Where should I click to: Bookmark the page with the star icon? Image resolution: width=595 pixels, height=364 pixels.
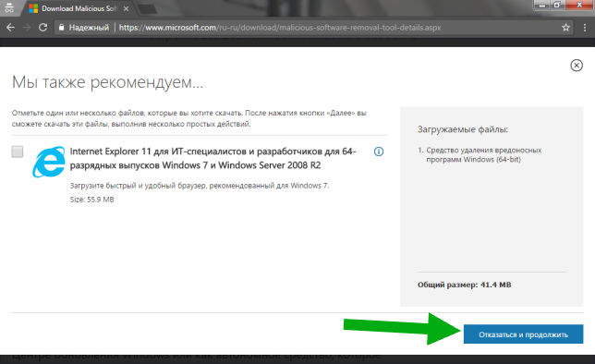(565, 28)
